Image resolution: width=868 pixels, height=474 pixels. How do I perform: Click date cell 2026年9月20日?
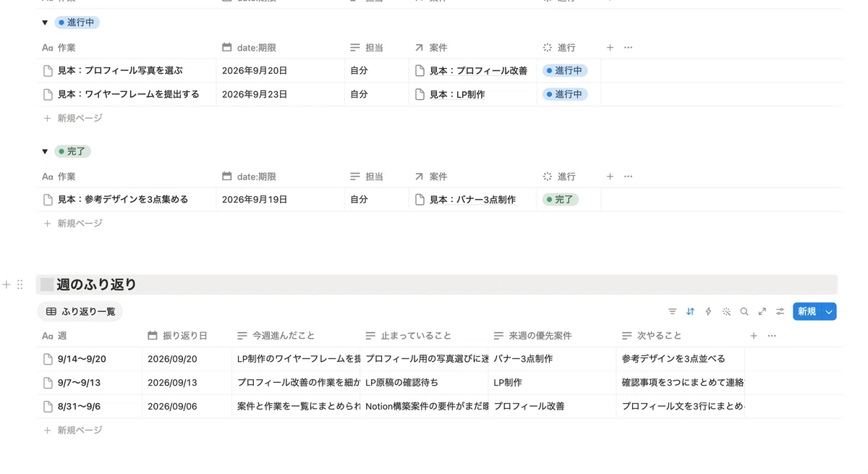pos(255,71)
